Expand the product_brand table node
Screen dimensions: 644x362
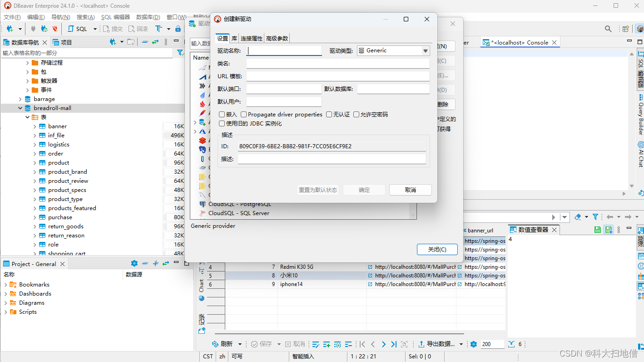tap(35, 172)
